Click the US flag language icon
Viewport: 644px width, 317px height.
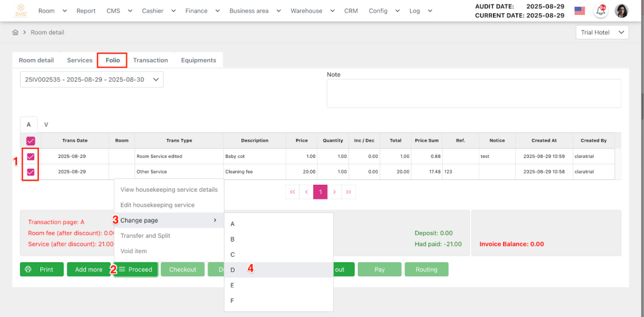(x=579, y=11)
